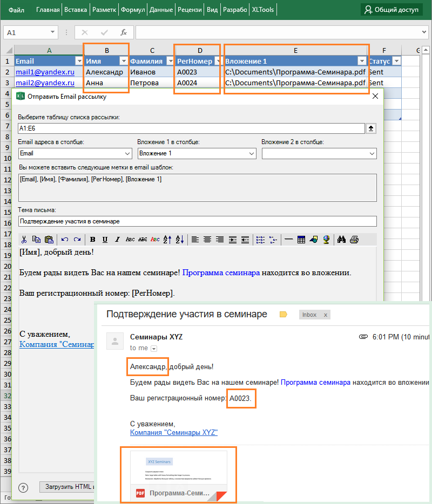Click the Общий доступ button
Screen dimensions: 432x504
point(391,9)
